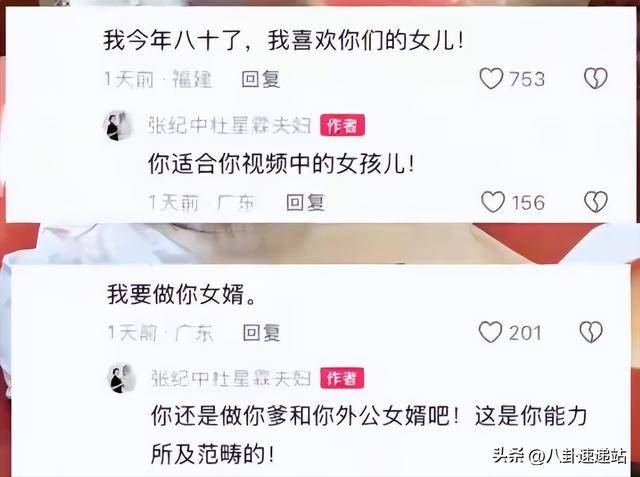Select reply text 你适合你视频中的女孩儿
Screen dimensions: 640x477
pos(281,164)
